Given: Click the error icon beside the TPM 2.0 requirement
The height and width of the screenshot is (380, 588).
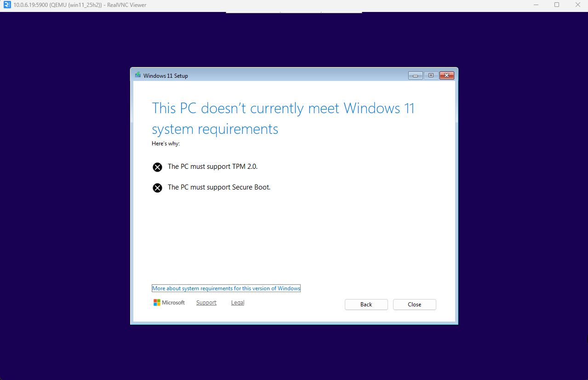Looking at the screenshot, I should pos(158,167).
